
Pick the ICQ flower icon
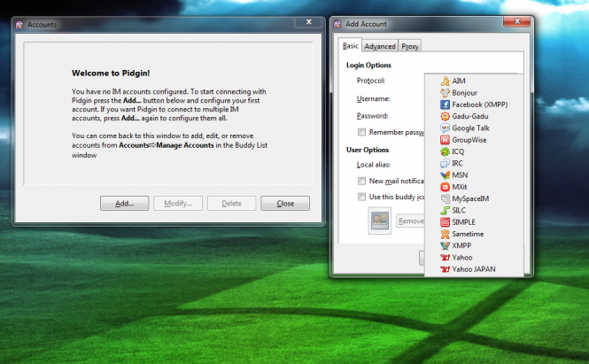click(x=446, y=151)
